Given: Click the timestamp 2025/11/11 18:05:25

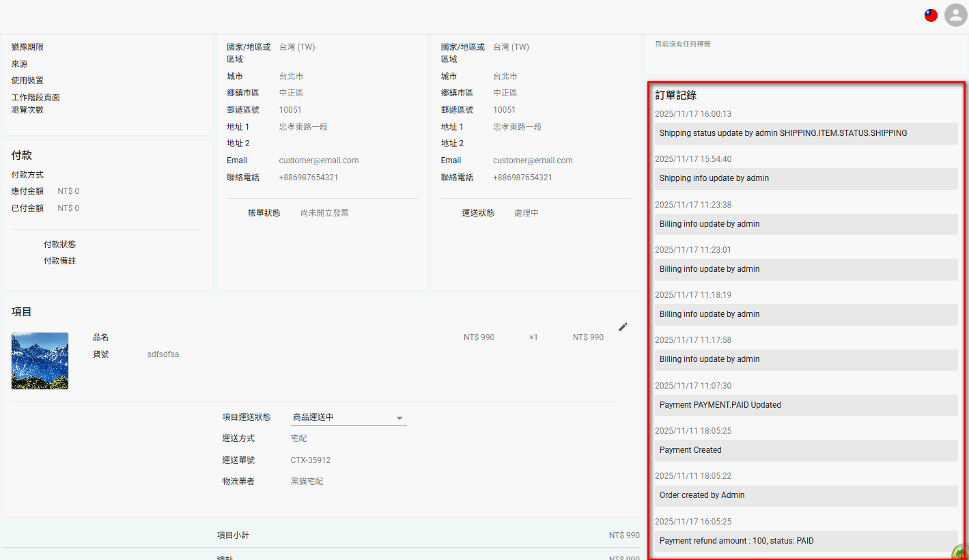Looking at the screenshot, I should [x=693, y=431].
